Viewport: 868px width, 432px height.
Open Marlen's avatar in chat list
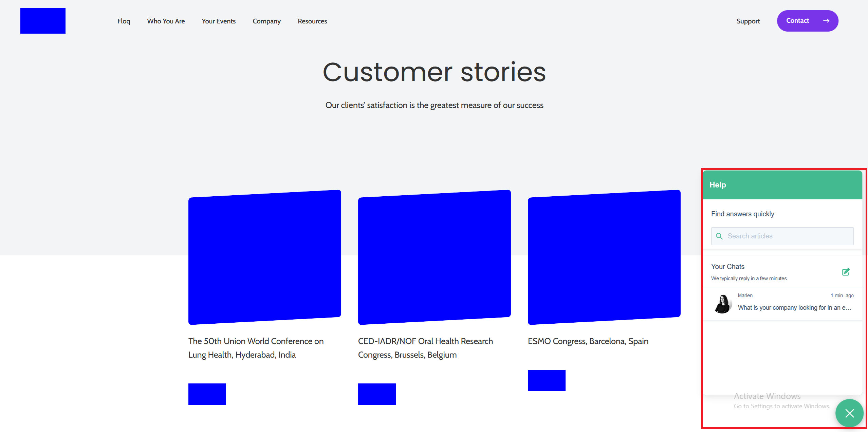pos(723,304)
